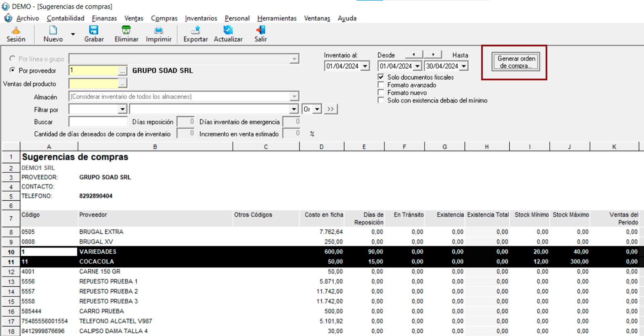Open the Compras menu

pos(164,18)
